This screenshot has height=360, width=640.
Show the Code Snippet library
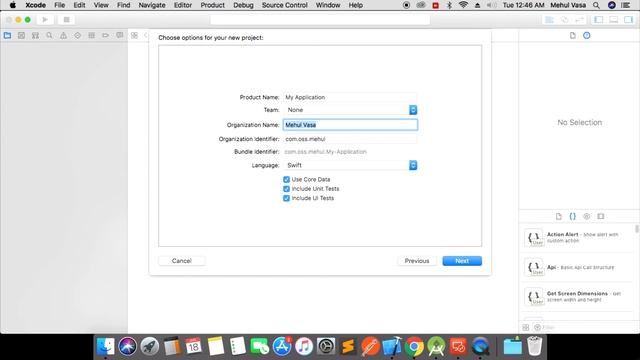pos(573,216)
